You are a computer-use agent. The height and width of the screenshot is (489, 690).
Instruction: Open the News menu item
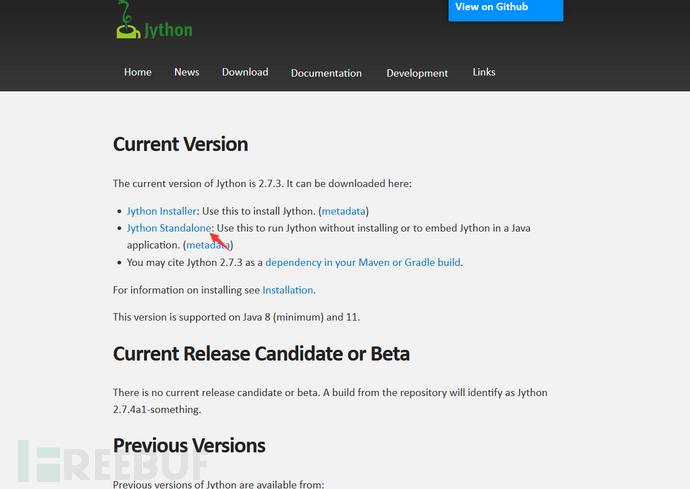(x=187, y=72)
